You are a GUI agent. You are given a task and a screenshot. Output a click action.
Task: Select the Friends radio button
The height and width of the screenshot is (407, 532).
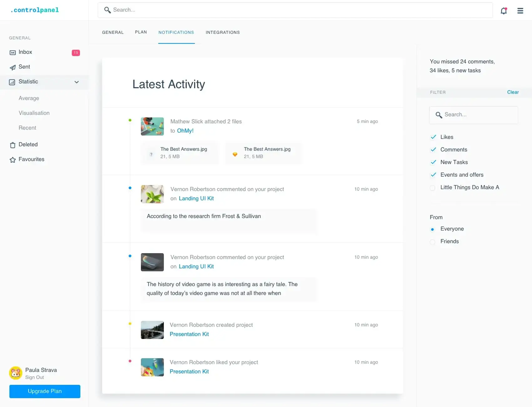click(x=432, y=242)
